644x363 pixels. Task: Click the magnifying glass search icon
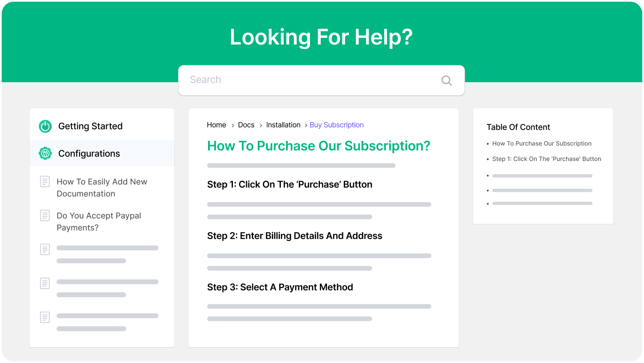(446, 80)
